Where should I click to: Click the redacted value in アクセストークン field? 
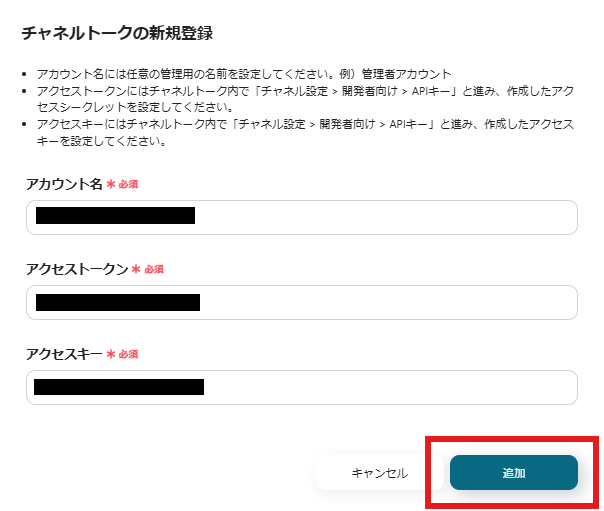point(117,302)
